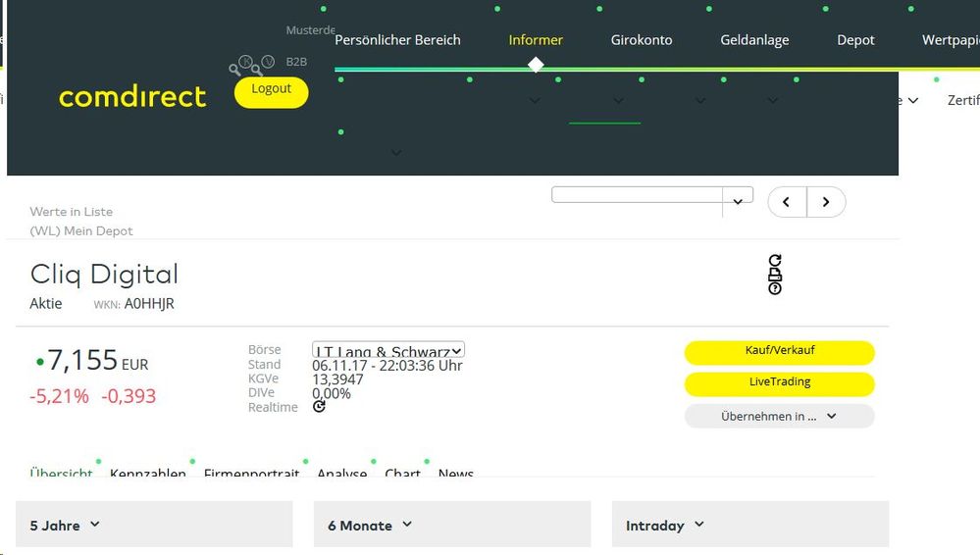Click the print icon beside Cliq Digital
Image resolution: width=980 pixels, height=555 pixels.
[775, 275]
